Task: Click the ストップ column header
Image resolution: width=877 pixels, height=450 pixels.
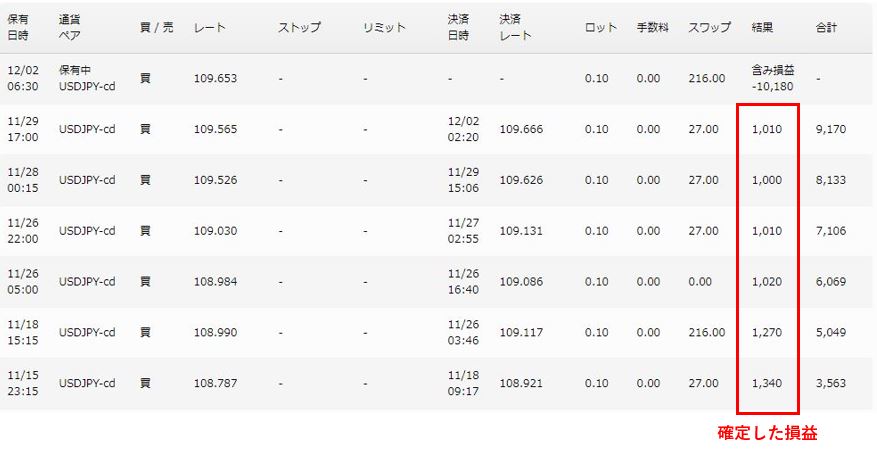Action: (x=299, y=27)
